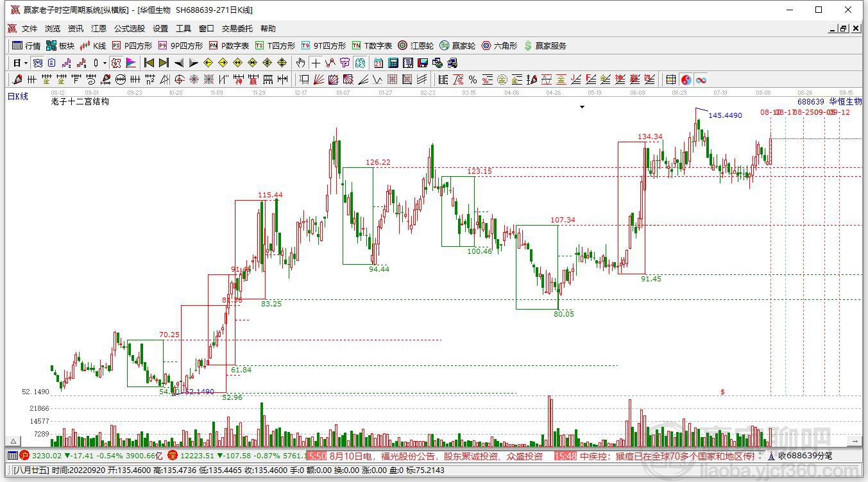Open the 六角形 hexagon tool
Screen dimensions: 868x482
coord(499,46)
